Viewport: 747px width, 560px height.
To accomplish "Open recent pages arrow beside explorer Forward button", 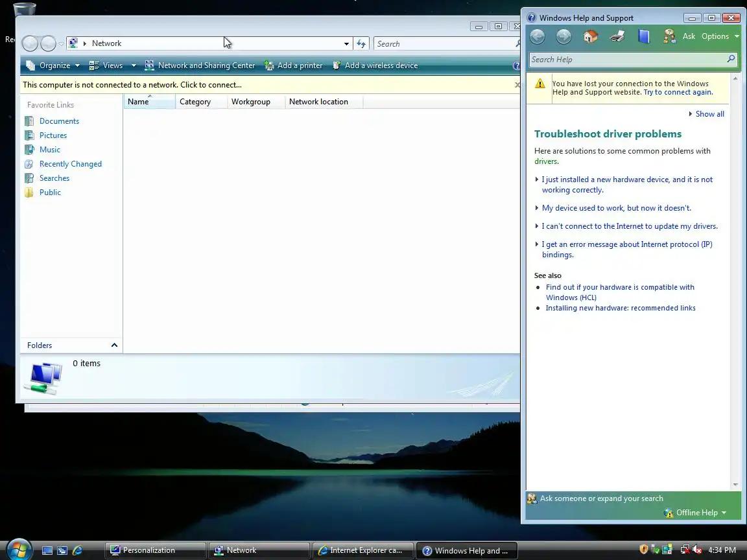I will tap(61, 44).
